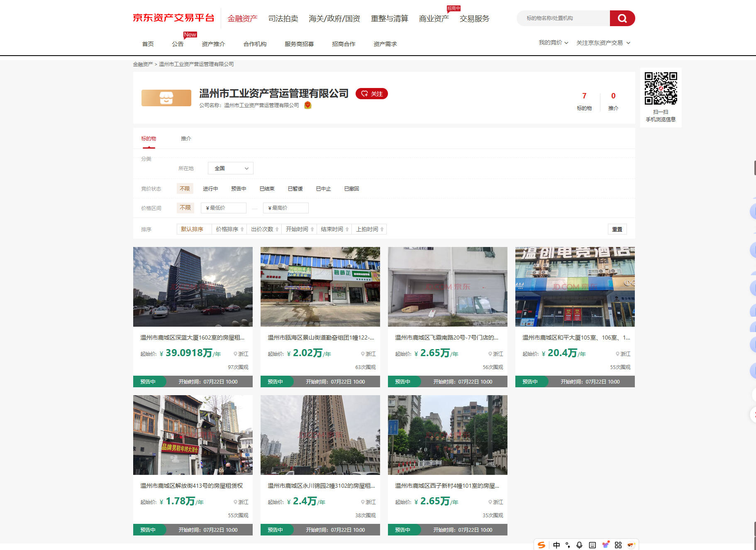The height and width of the screenshot is (550, 756).
Task: Open 招商合作 in sub navigation
Action: click(344, 44)
